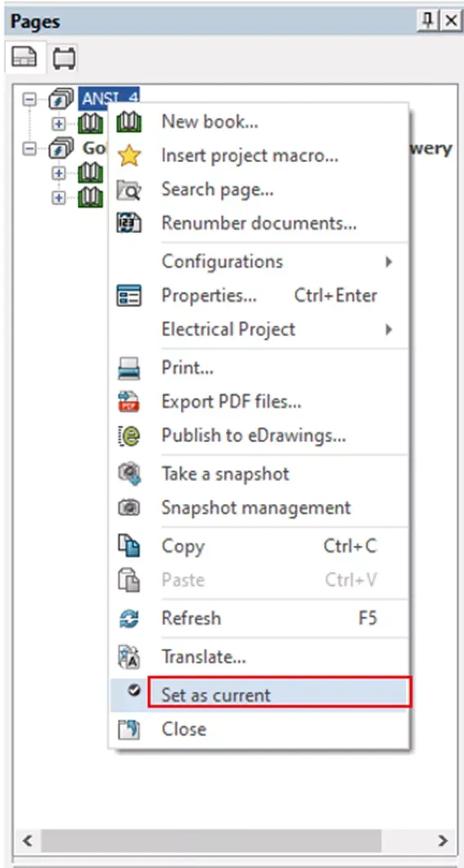
Task: Click the horizontal scrollbar right arrow
Action: [443, 841]
